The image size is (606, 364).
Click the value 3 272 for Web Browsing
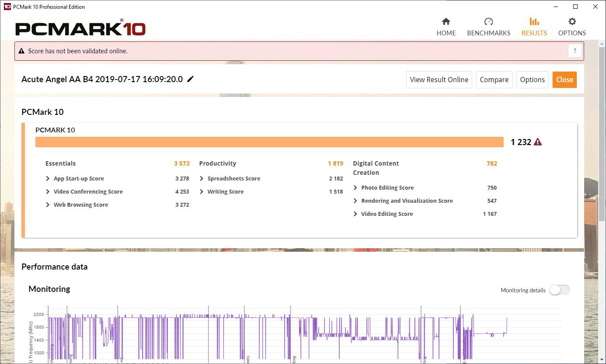182,205
